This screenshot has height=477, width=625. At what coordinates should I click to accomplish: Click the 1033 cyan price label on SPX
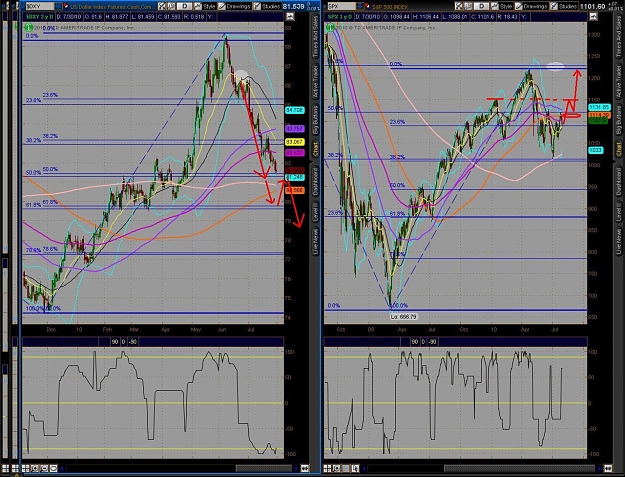(596, 150)
